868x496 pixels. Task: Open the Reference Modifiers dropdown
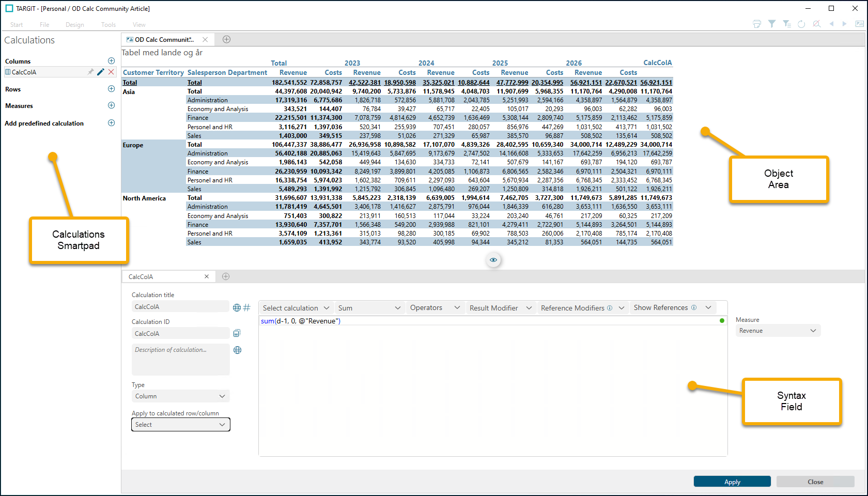coord(583,308)
